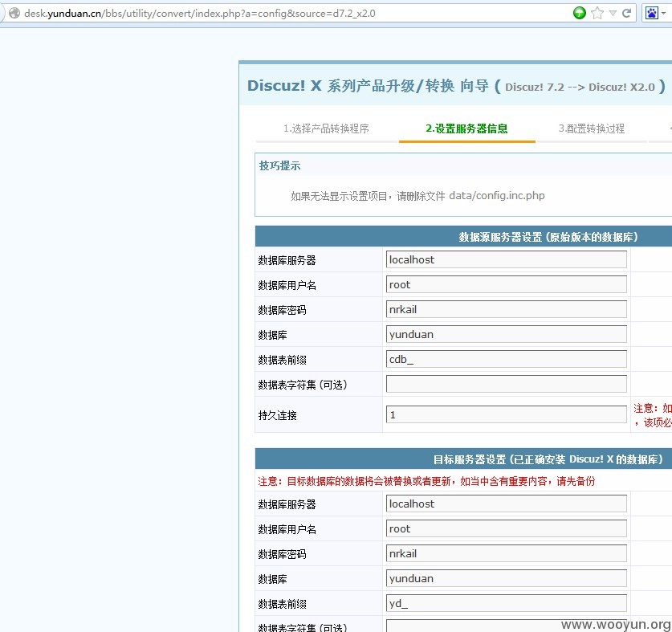672x632 pixels.
Task: Click the target 数据库密码 label
Action: 282,554
